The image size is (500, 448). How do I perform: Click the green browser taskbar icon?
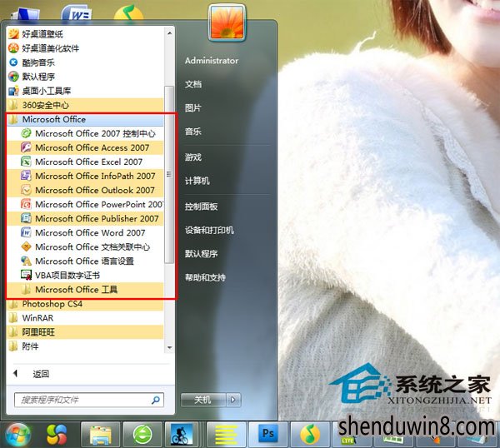[142, 435]
